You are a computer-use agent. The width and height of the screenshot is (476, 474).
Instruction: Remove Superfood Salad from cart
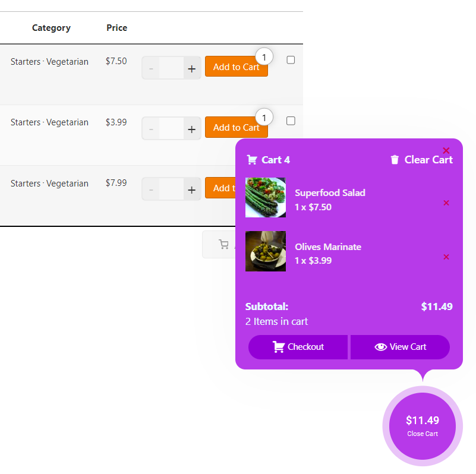click(446, 203)
